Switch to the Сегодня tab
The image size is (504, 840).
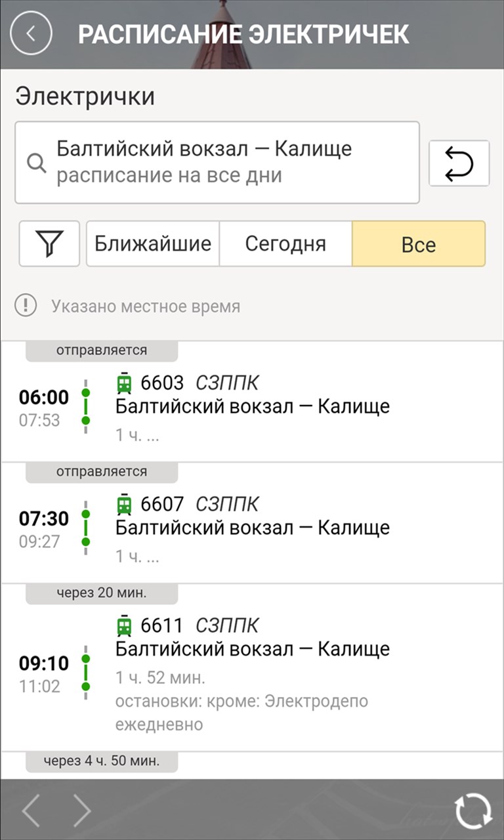[285, 244]
